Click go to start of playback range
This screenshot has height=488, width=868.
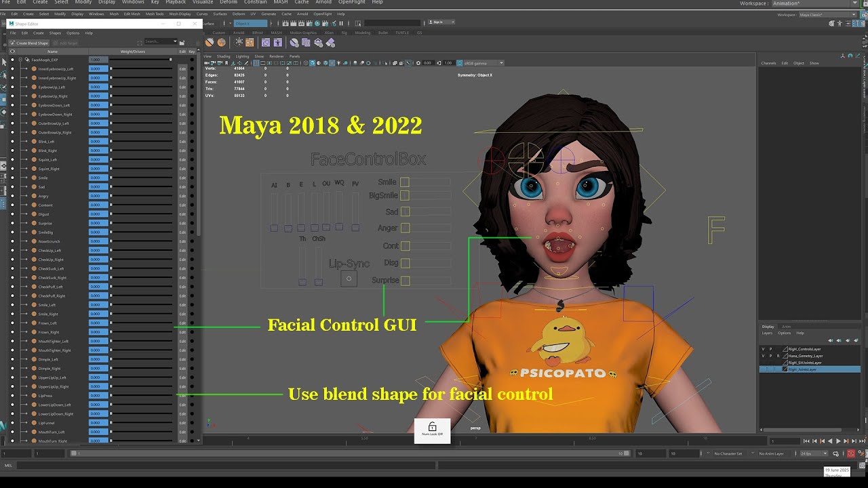point(806,441)
